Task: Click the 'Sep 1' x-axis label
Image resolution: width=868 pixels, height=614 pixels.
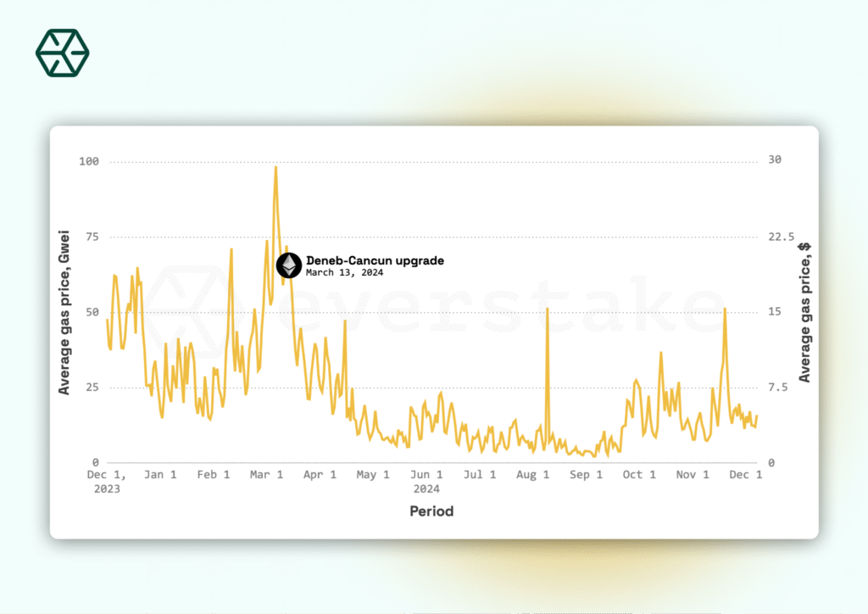Action: (x=586, y=474)
